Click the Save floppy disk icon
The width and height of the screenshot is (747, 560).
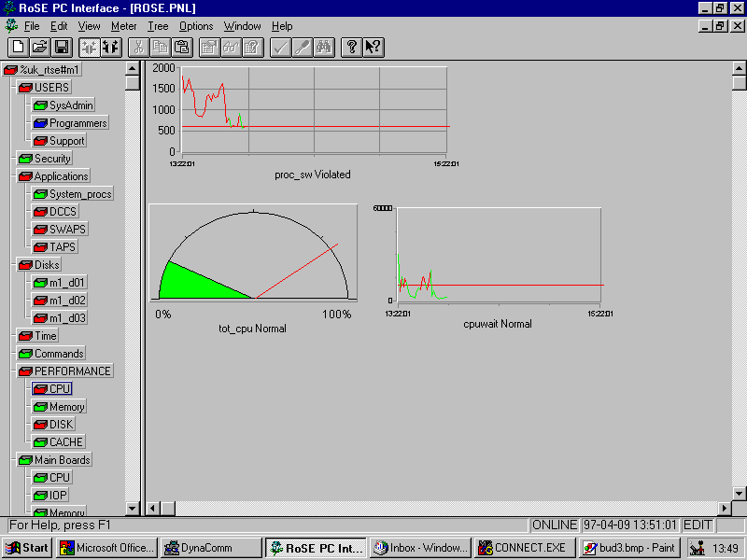click(62, 47)
